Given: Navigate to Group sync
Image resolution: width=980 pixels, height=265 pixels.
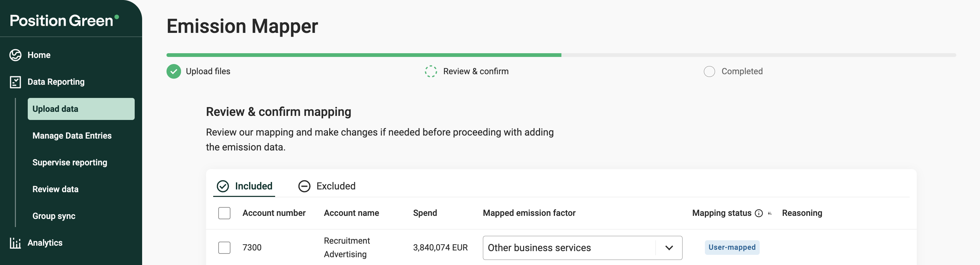Looking at the screenshot, I should coord(54,216).
